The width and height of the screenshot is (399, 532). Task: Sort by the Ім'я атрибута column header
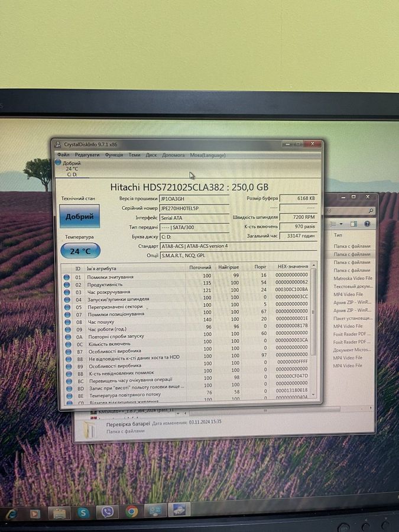pos(134,268)
